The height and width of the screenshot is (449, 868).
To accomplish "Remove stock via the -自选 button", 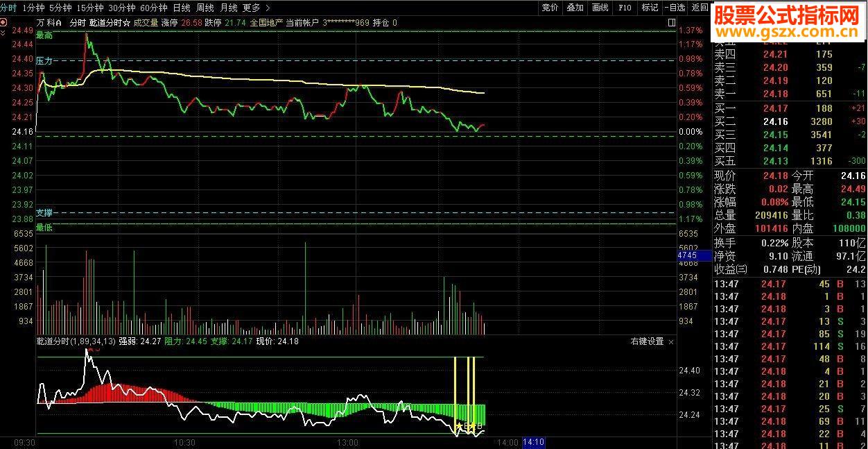I will 675,8.
